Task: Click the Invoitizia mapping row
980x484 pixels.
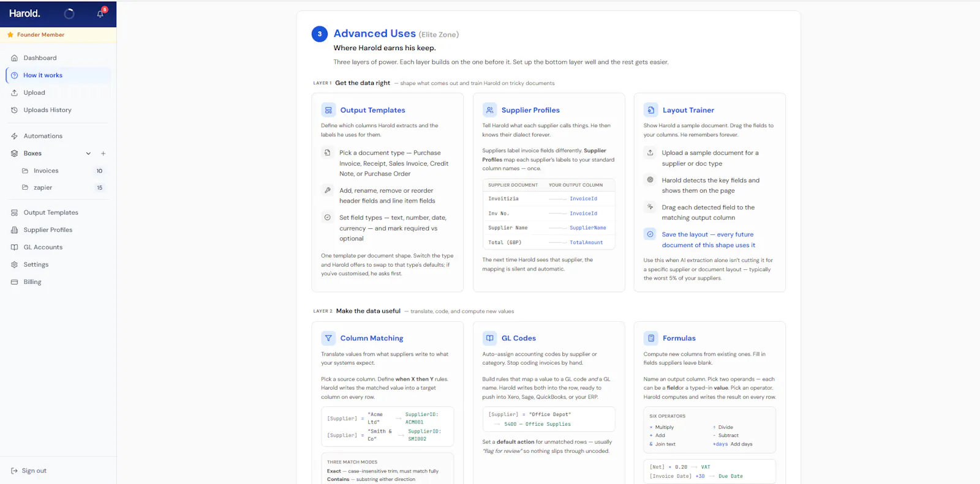Action: click(549, 199)
